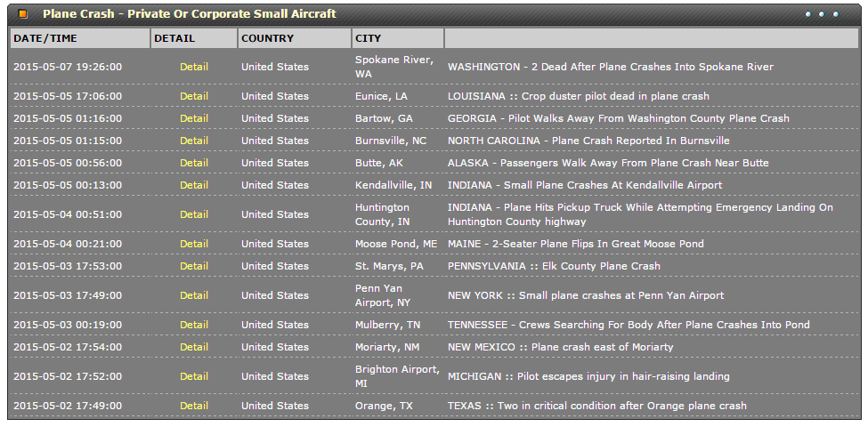The height and width of the screenshot is (427, 868).
Task: View Detail for the Burnsville, NC crash
Action: pyautogui.click(x=194, y=141)
